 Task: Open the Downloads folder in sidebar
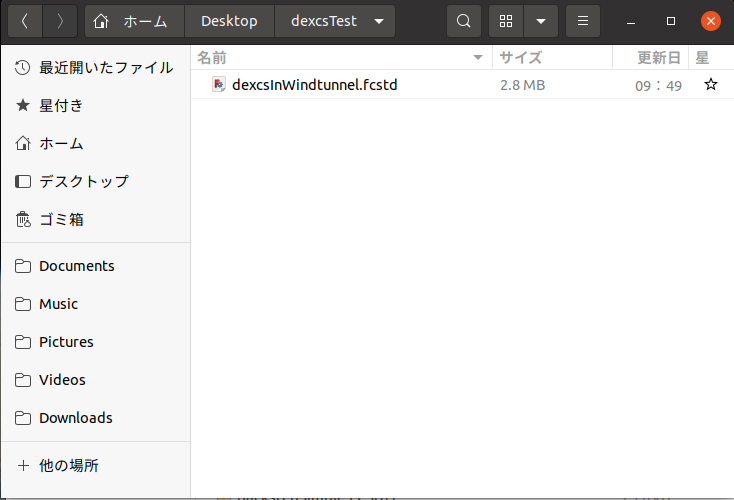tap(75, 418)
